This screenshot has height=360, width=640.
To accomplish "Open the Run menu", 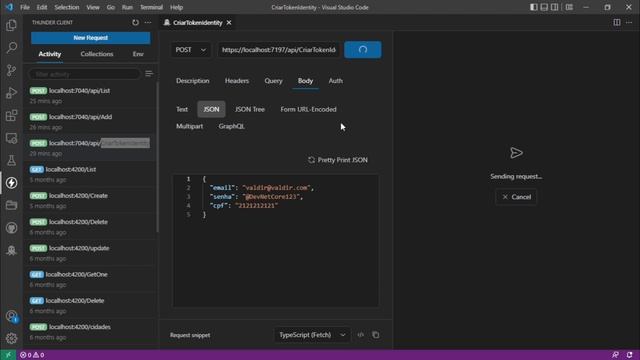I will 127,7.
